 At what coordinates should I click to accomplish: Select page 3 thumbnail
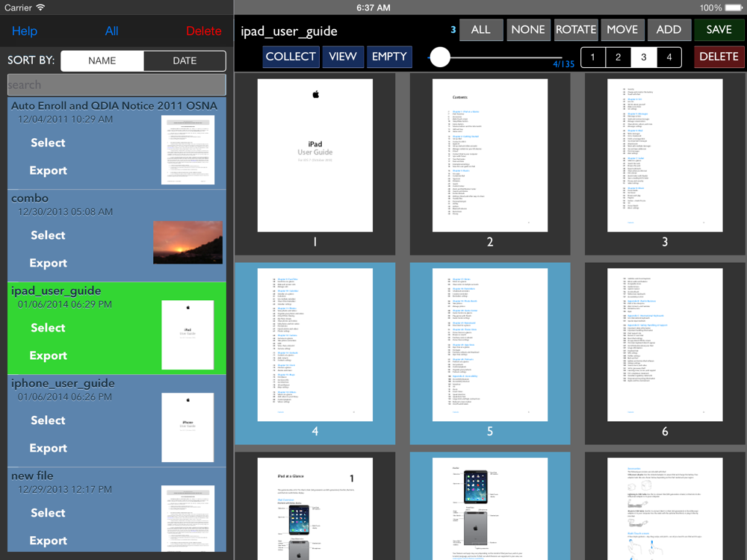(x=665, y=155)
